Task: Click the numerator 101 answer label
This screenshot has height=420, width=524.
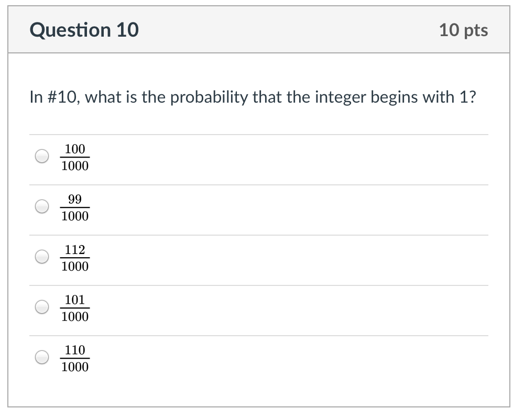Action: coord(75,300)
